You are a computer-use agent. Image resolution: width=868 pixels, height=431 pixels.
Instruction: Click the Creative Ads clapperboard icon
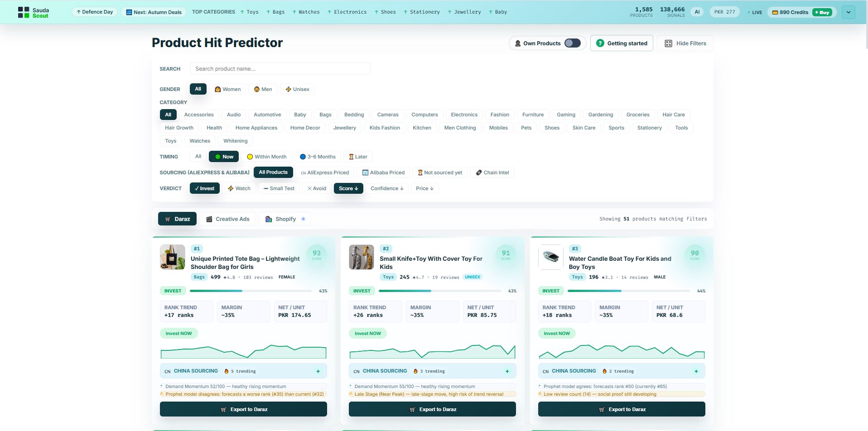coord(209,219)
